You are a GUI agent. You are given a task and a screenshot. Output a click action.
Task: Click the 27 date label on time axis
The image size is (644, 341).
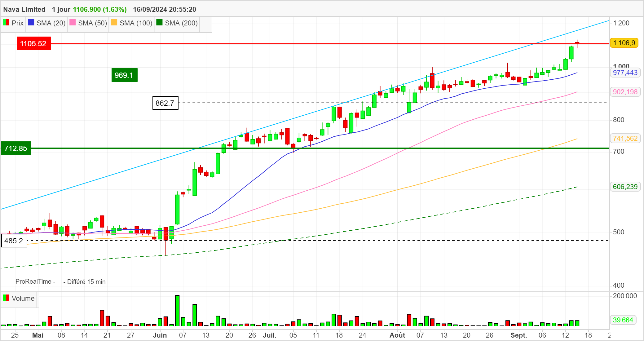131,335
